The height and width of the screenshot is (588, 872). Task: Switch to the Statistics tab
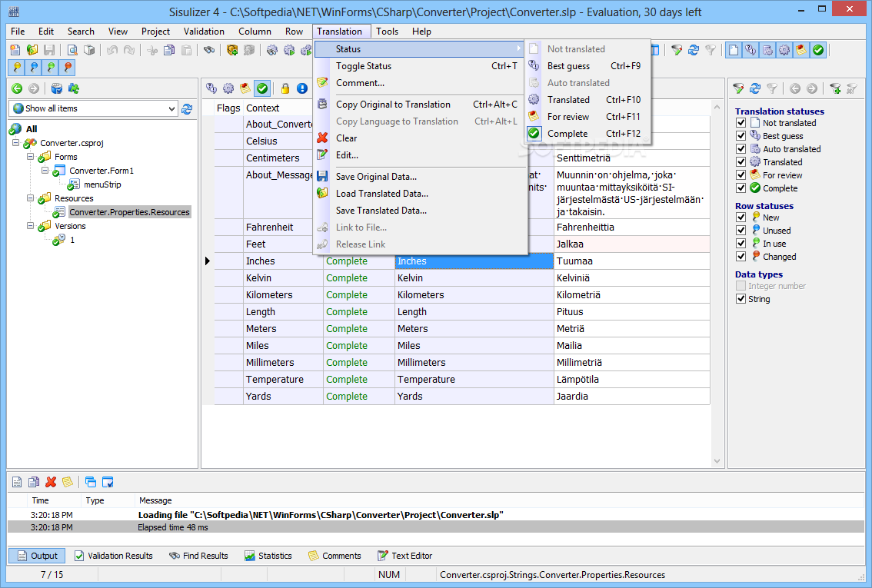click(x=268, y=556)
